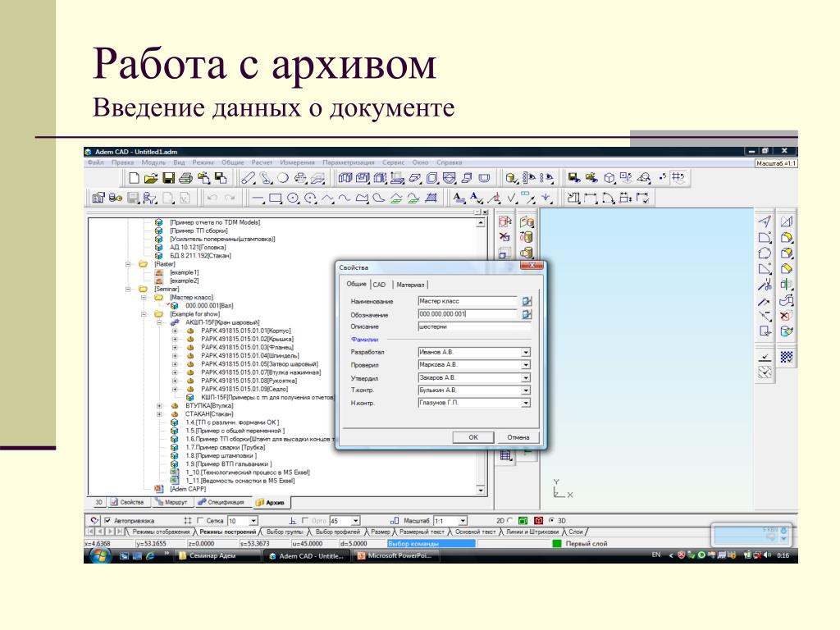840x630 pixels.
Task: Open the Н.контр. dropdown
Action: tap(526, 403)
